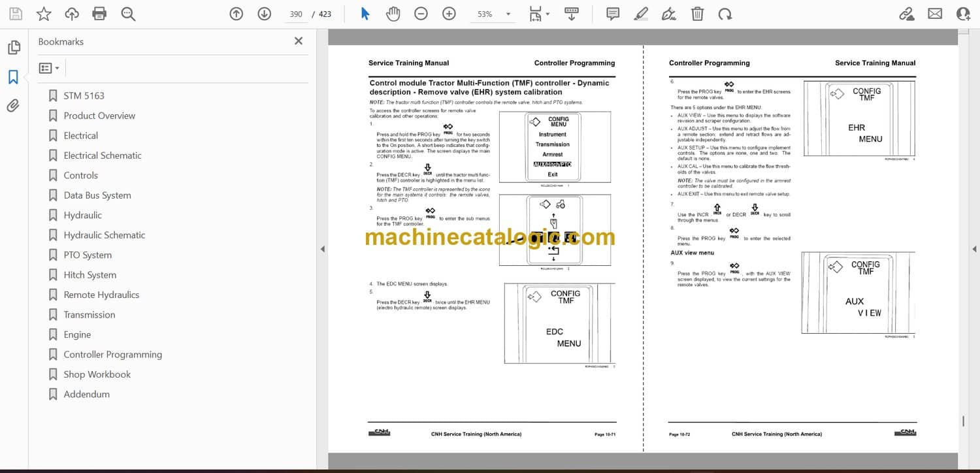Jump to the Hydraulic bookmark

[83, 216]
